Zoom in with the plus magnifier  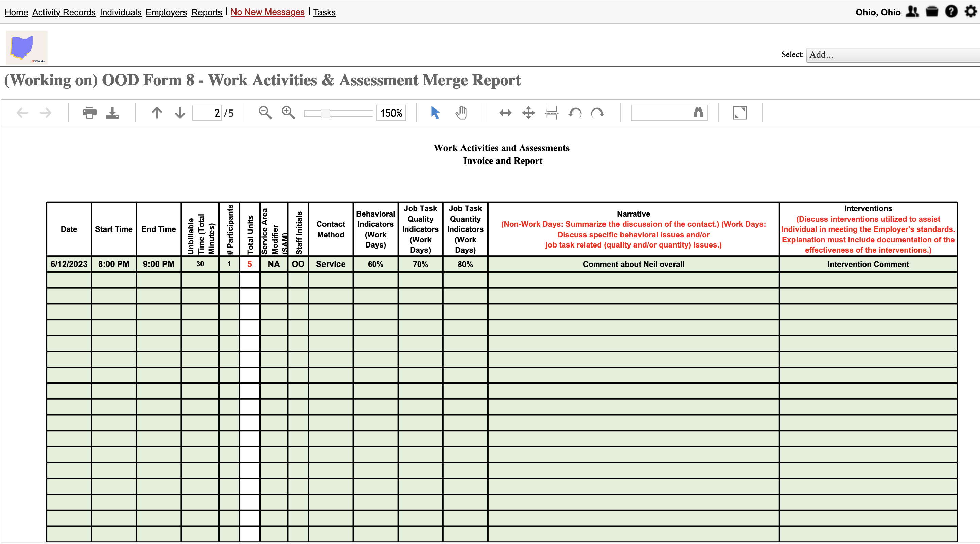tap(288, 113)
